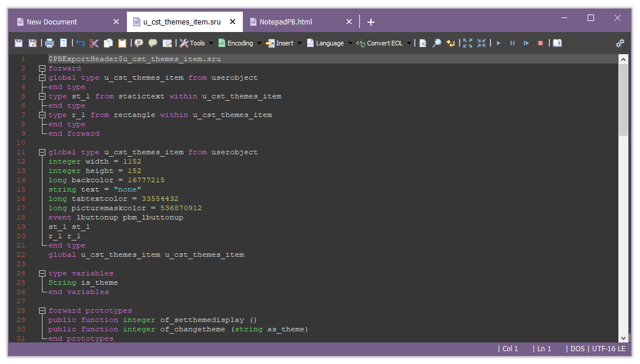Click the DOS indicator in the status bar

pos(577,348)
